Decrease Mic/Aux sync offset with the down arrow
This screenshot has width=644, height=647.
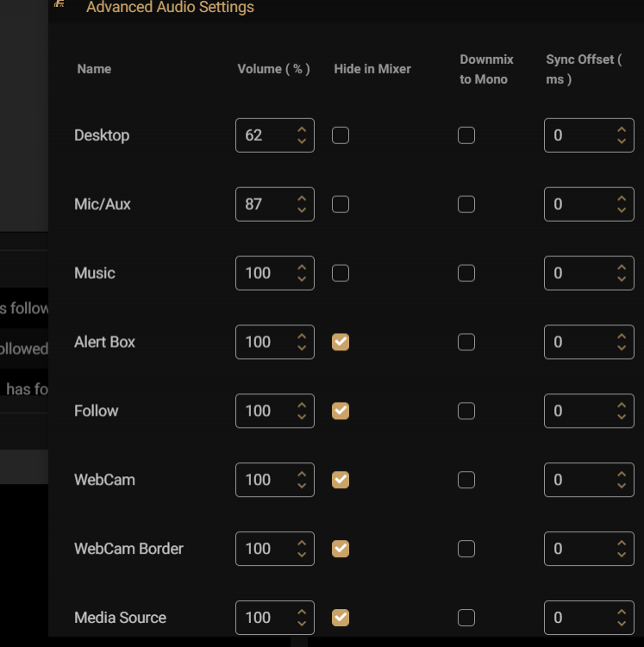(x=622, y=210)
